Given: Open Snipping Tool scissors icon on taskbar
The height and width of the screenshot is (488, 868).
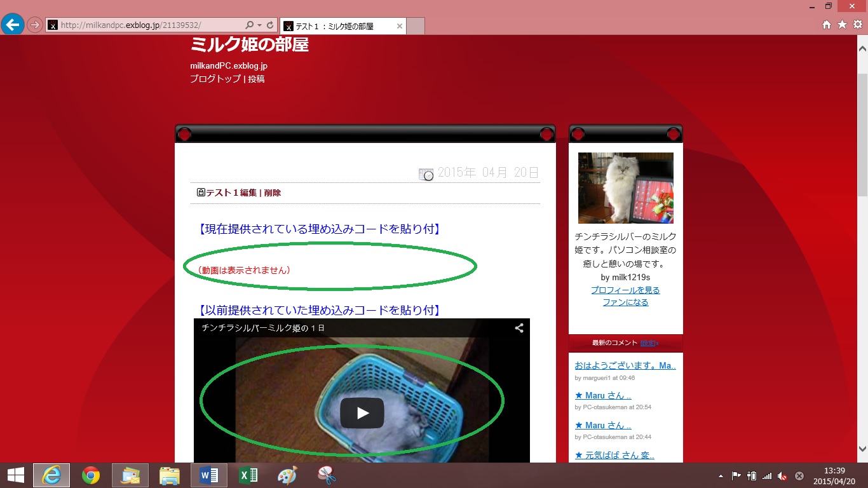Looking at the screenshot, I should (x=327, y=475).
